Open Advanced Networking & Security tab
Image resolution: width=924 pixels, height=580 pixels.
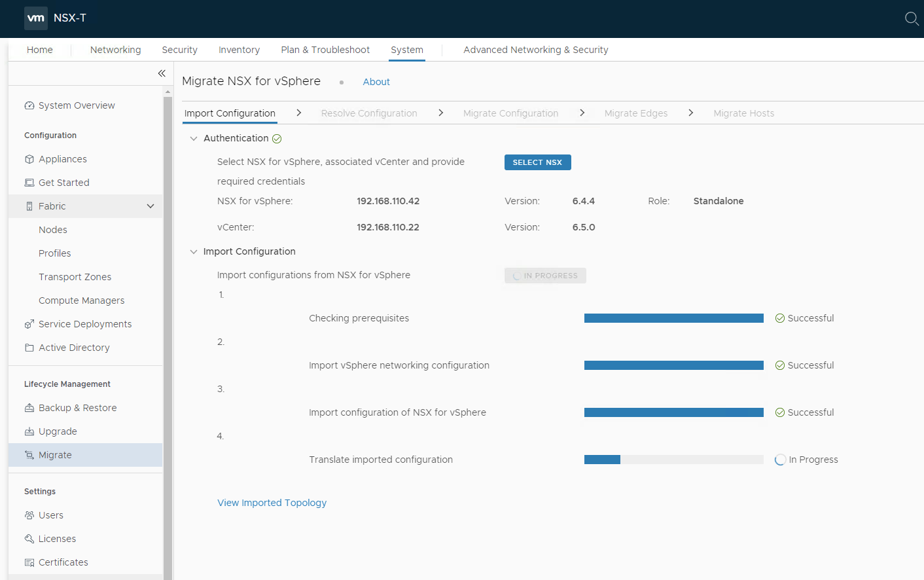[x=536, y=50]
